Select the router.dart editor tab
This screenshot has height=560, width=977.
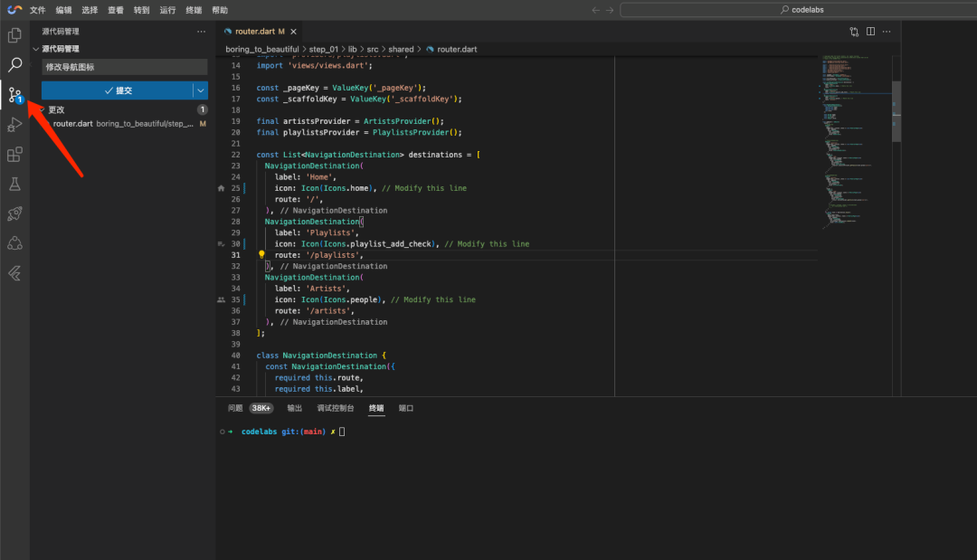click(x=260, y=31)
